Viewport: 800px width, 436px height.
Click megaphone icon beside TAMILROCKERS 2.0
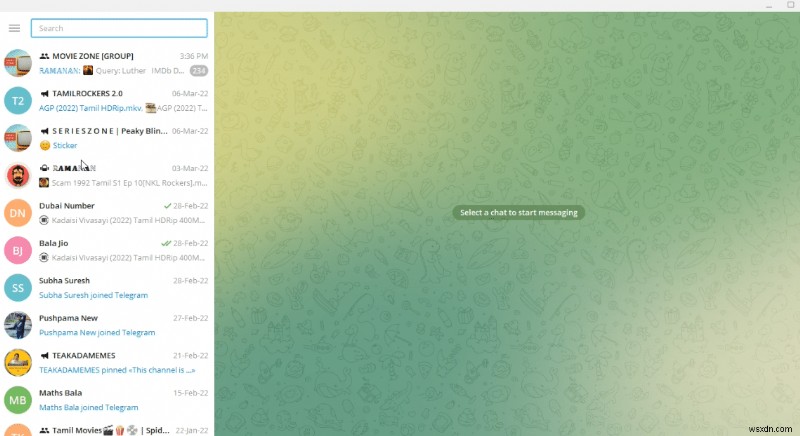pos(44,93)
